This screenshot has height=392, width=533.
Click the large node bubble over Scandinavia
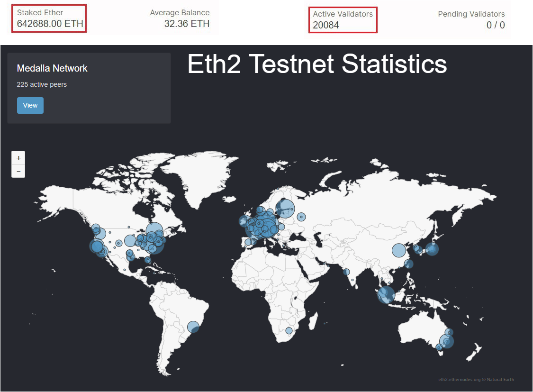(285, 209)
